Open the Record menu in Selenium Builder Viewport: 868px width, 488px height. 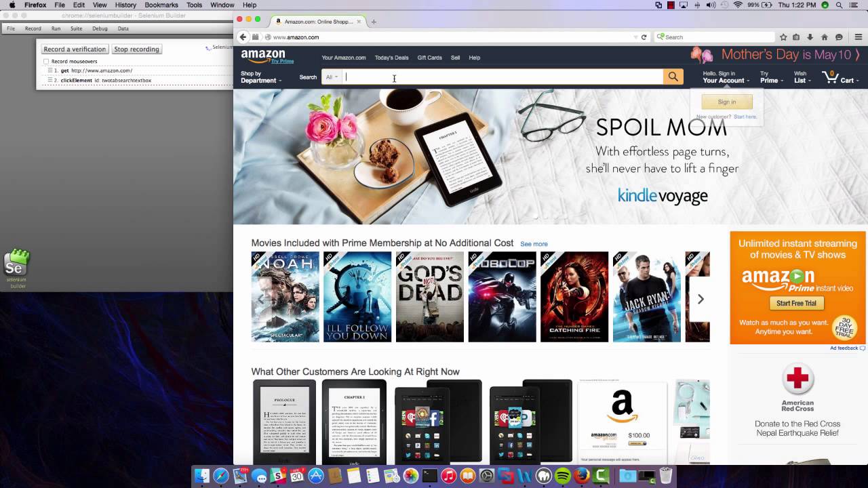tap(33, 28)
